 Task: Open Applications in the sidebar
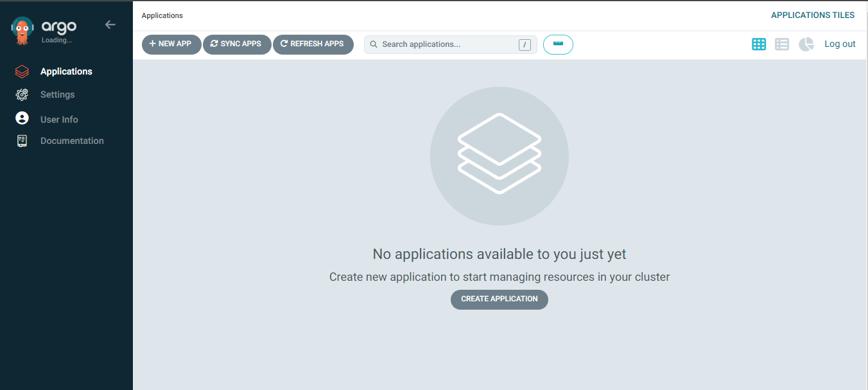point(66,71)
